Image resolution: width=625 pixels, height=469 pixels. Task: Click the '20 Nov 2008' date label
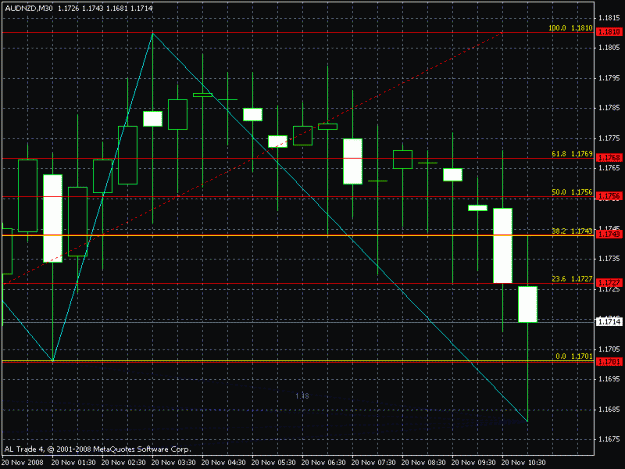point(22,463)
